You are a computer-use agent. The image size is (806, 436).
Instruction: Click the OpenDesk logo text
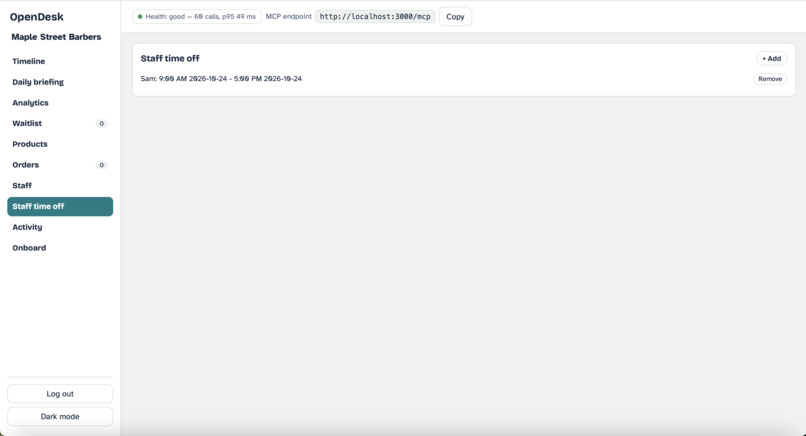pos(36,17)
